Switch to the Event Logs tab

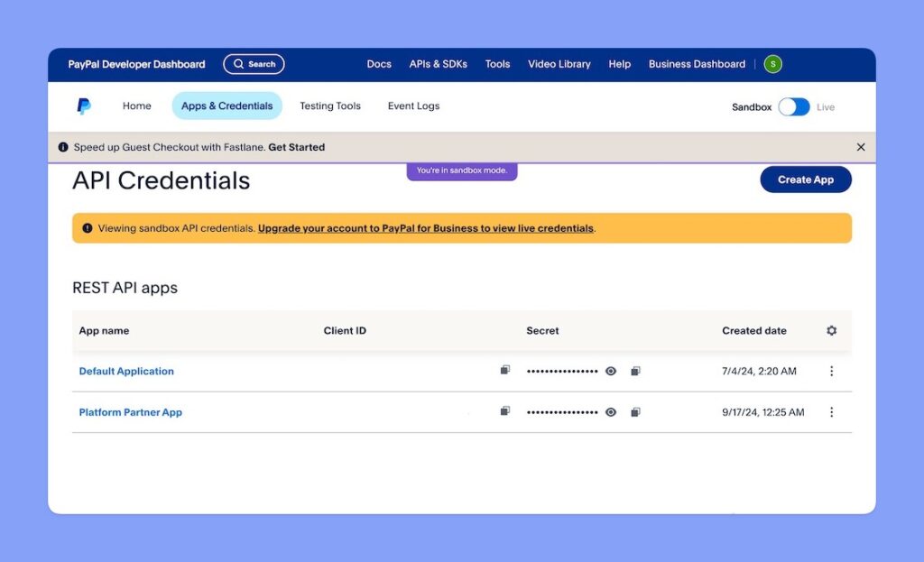pos(412,106)
